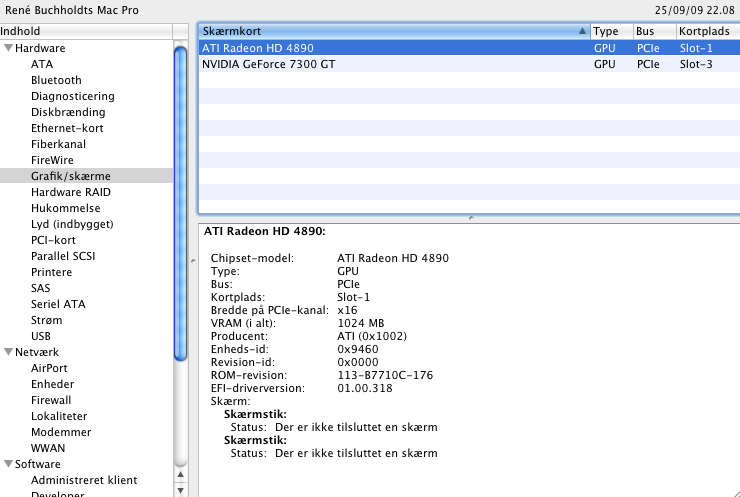This screenshot has height=497, width=740.
Task: Select USB in the sidebar
Action: click(x=41, y=336)
